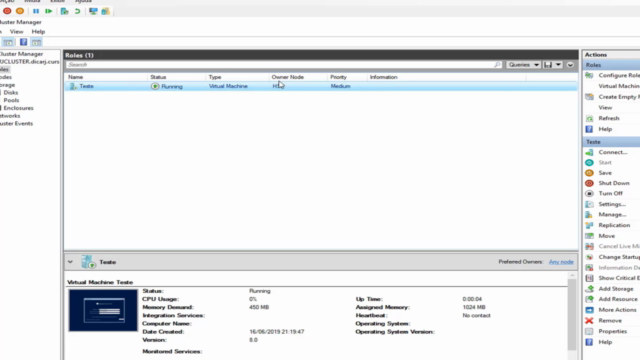The height and width of the screenshot is (360, 640).
Task: Open the Help menu of Cluster Manager
Action: point(38,31)
